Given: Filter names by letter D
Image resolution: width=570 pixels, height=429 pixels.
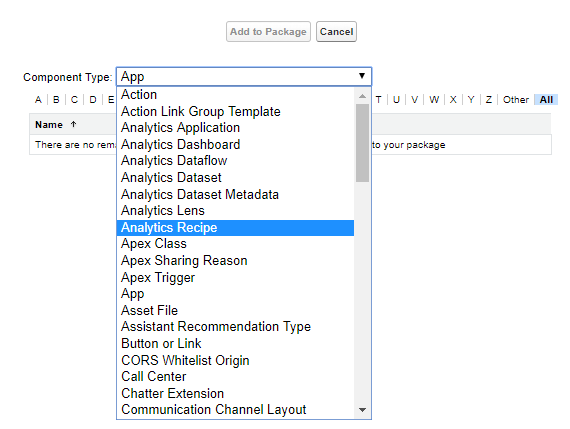Looking at the screenshot, I should [x=93, y=100].
